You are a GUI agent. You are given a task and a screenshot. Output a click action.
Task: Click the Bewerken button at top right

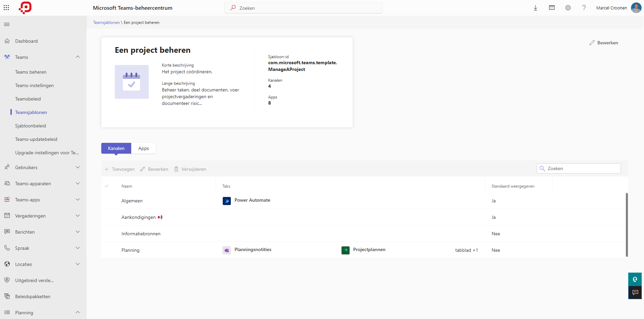pos(604,43)
